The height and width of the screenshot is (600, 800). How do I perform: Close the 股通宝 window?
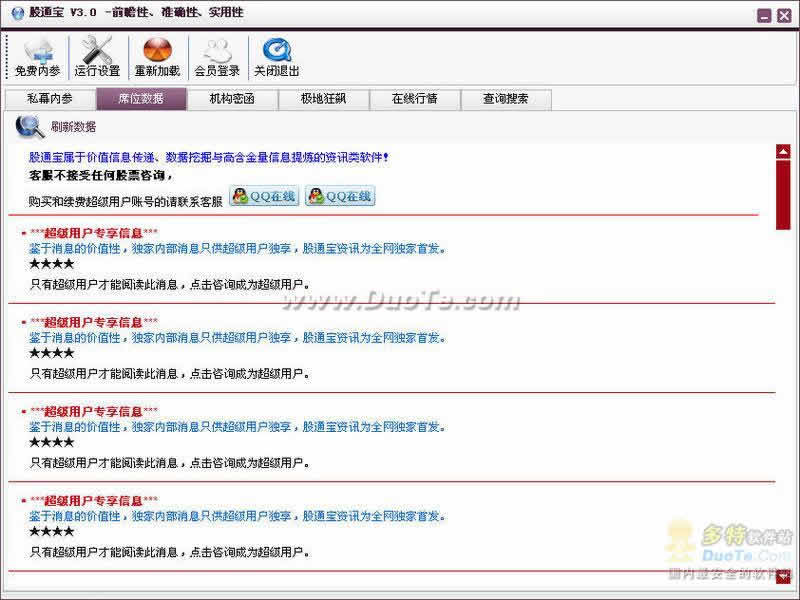(x=784, y=16)
